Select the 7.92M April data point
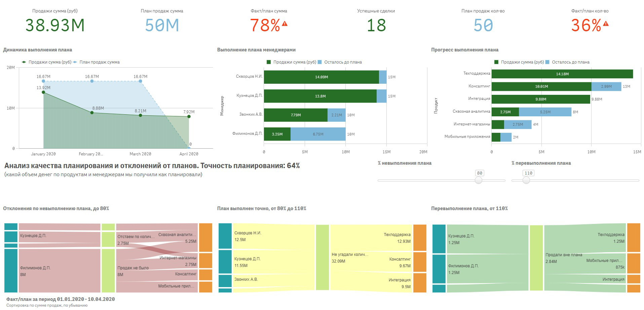The height and width of the screenshot is (310, 644). [189, 117]
